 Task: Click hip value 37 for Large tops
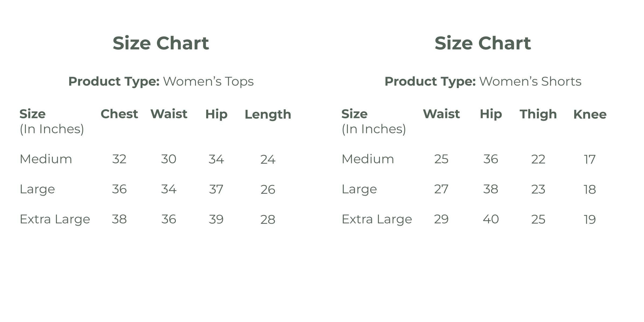point(216,189)
